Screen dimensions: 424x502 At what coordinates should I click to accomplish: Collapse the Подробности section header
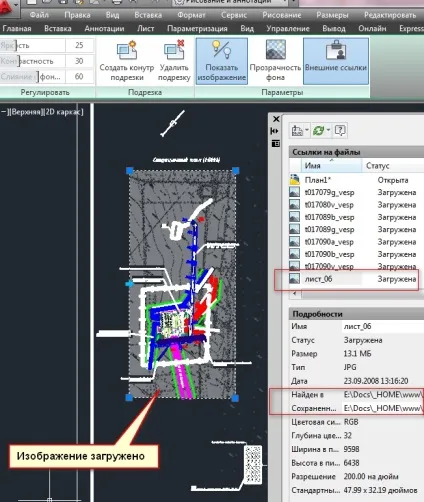tap(356, 314)
